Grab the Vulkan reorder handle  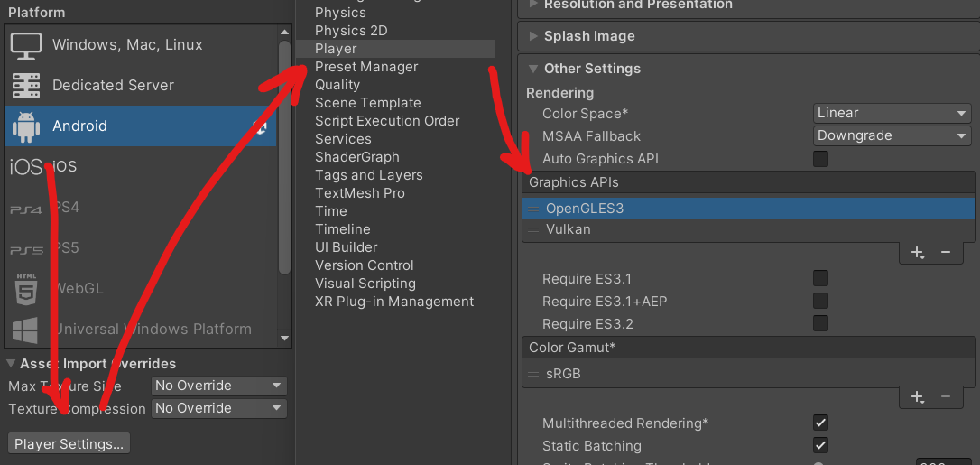(533, 229)
